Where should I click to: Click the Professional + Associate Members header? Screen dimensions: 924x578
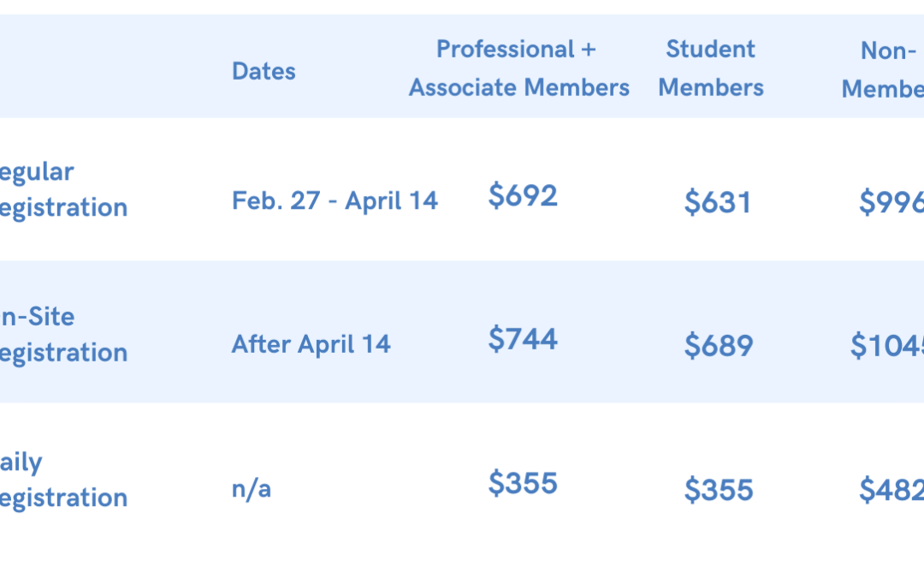518,68
